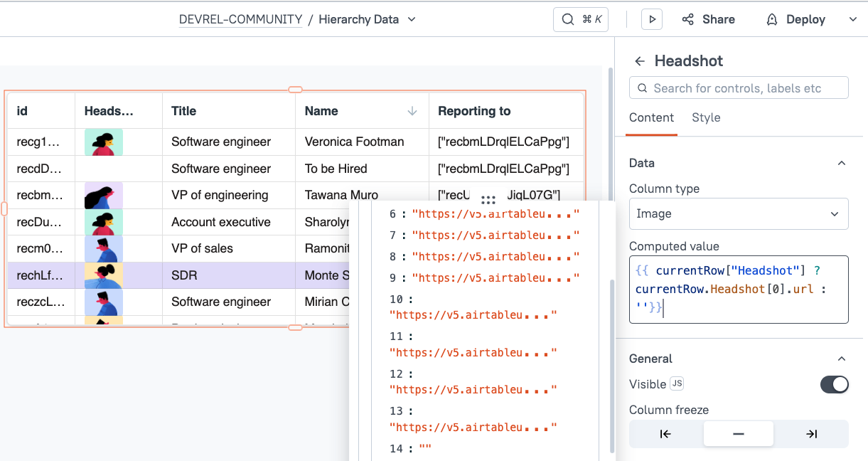The height and width of the screenshot is (461, 868).
Task: Toggle the Visible switch off
Action: (834, 384)
